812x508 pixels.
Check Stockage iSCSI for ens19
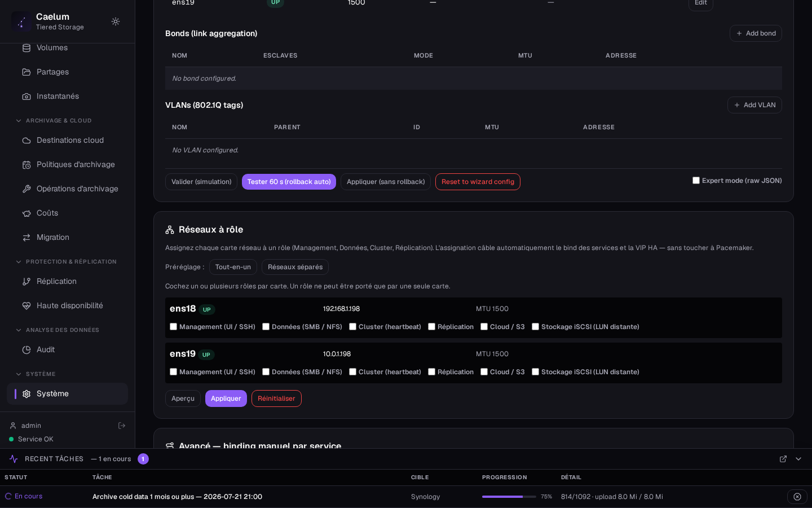pos(536,372)
